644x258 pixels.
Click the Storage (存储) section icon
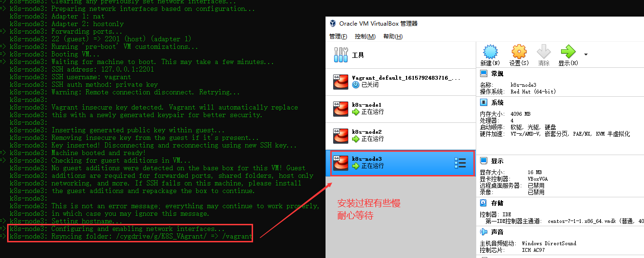[484, 203]
